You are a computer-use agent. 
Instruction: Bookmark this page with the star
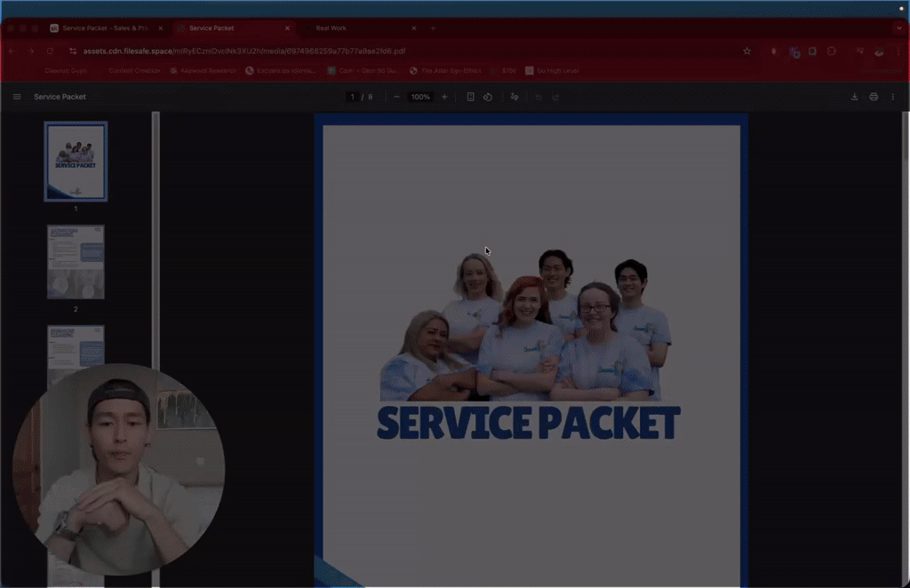[746, 51]
